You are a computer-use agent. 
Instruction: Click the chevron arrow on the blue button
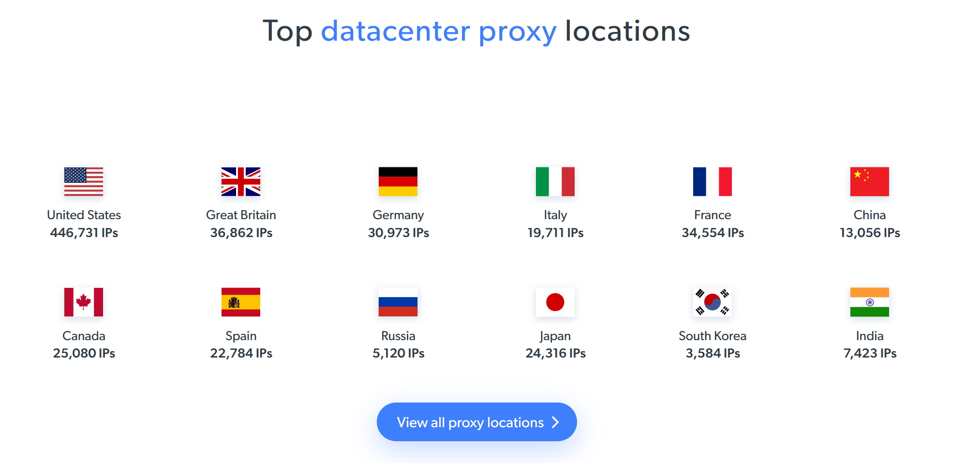(x=556, y=422)
